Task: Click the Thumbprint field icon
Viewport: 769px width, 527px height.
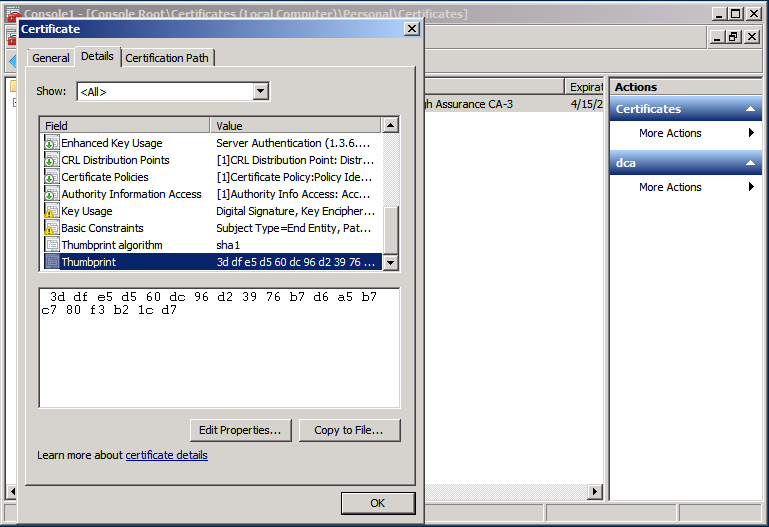Action: [x=51, y=262]
